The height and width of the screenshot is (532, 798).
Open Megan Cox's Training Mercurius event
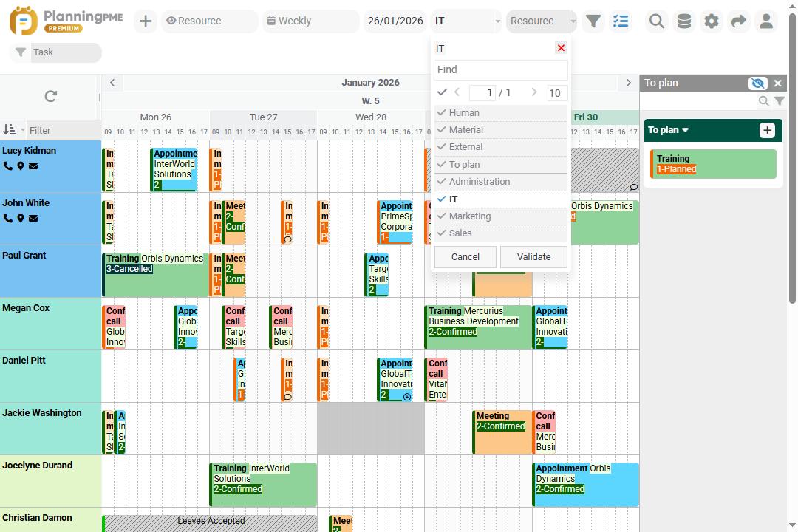(x=478, y=327)
